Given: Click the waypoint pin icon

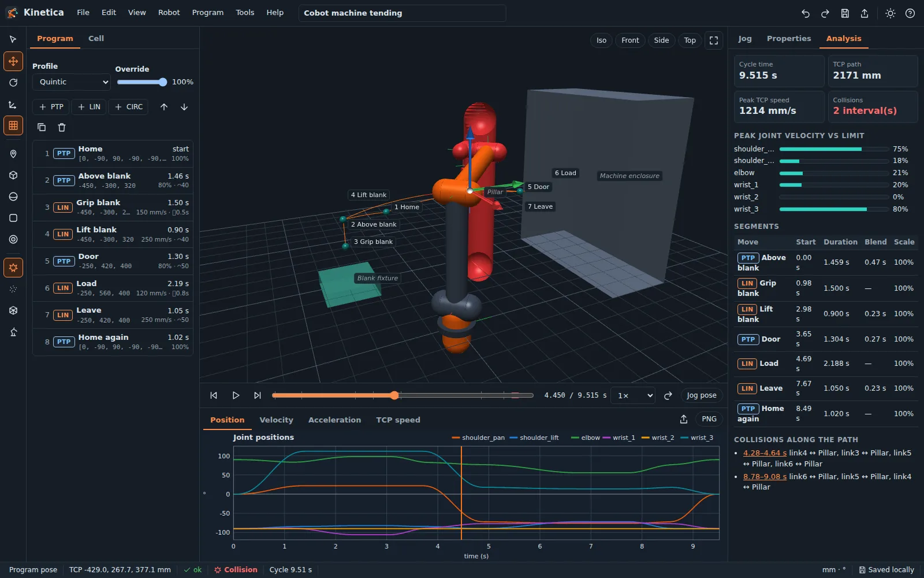Looking at the screenshot, I should click(13, 154).
